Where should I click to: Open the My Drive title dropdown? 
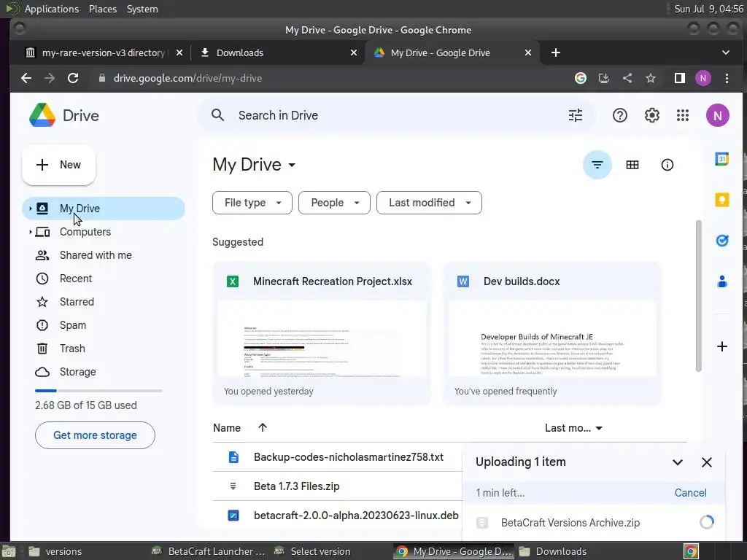click(255, 165)
